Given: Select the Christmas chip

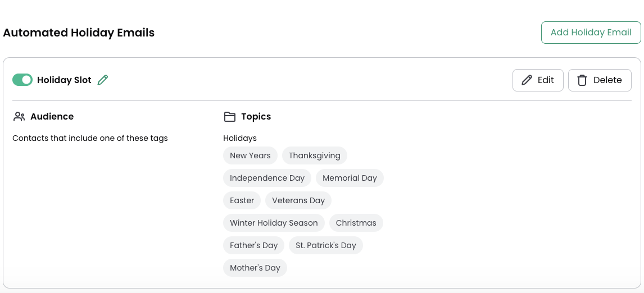Looking at the screenshot, I should point(356,223).
